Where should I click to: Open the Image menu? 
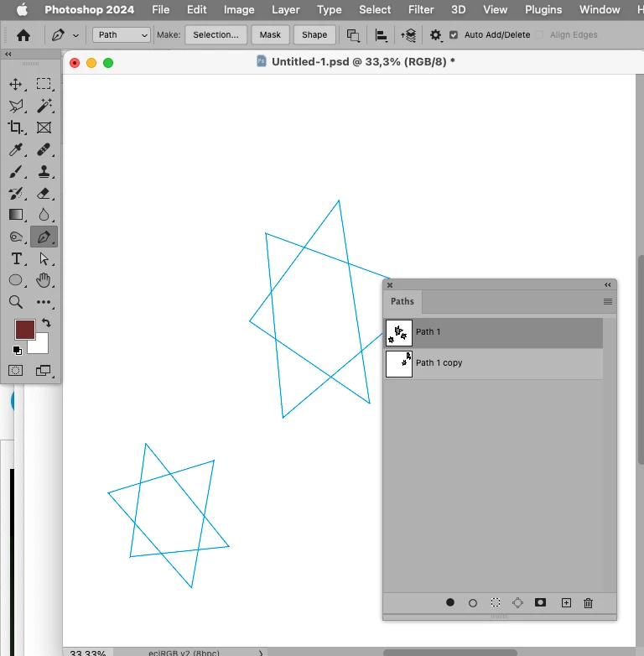pos(239,9)
